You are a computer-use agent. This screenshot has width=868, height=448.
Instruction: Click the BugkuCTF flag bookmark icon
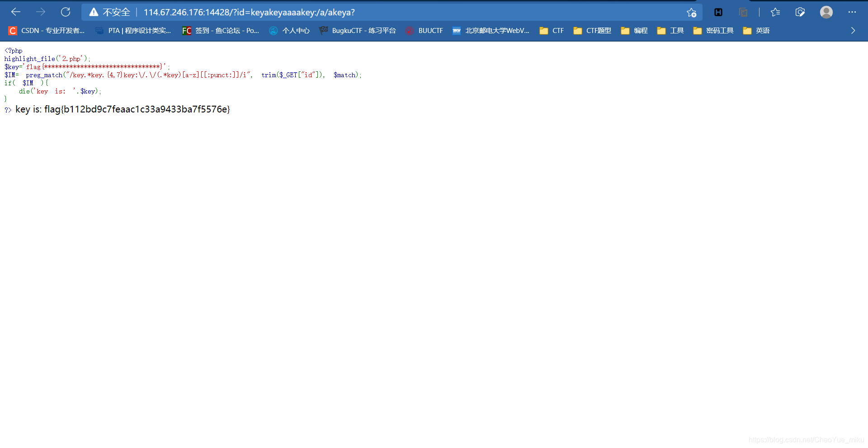[x=324, y=30]
